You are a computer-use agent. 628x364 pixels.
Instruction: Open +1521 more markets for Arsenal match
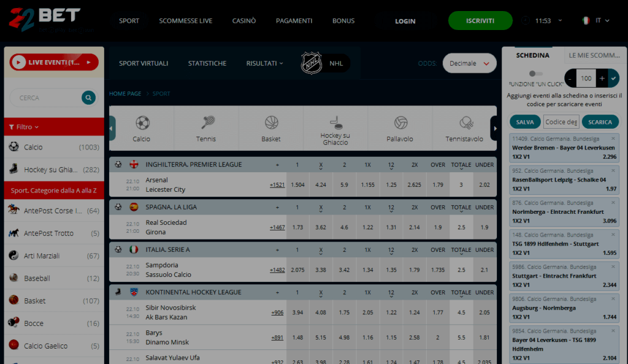click(x=277, y=185)
